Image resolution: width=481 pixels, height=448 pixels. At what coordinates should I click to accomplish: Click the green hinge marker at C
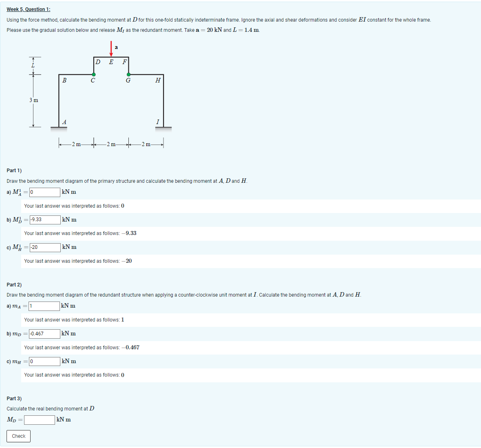coord(94,75)
